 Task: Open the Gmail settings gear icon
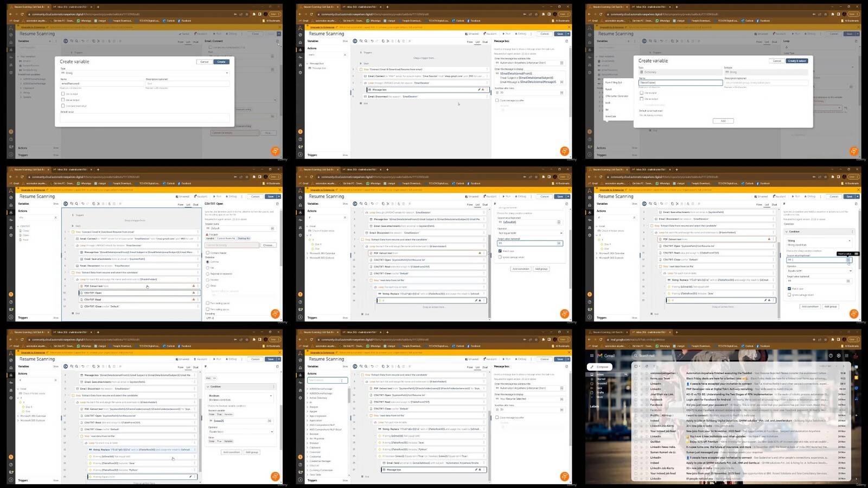pyautogui.click(x=839, y=356)
